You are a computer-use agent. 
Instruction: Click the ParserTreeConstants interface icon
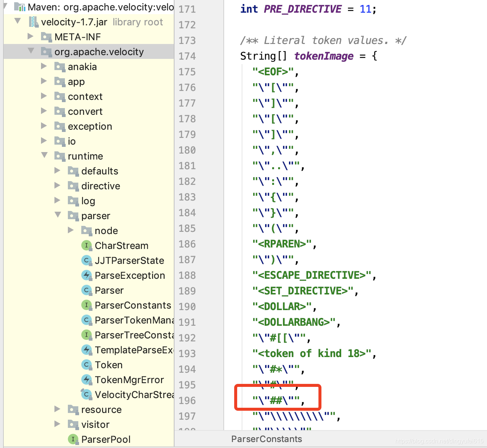[x=87, y=335]
